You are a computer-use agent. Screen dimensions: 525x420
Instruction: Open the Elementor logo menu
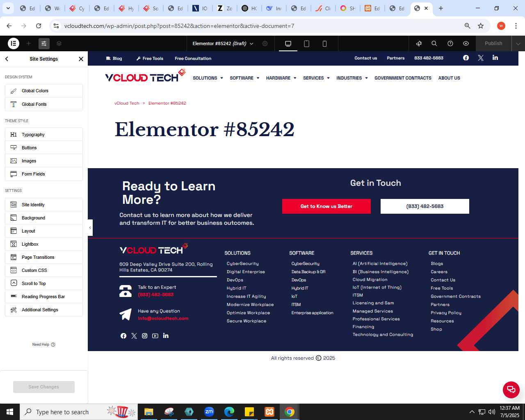coord(14,43)
